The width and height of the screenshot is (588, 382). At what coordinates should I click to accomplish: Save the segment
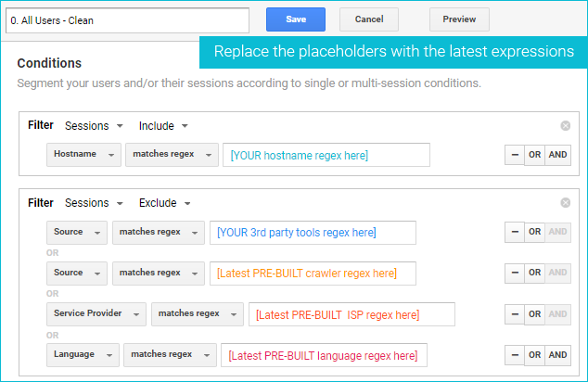(296, 19)
